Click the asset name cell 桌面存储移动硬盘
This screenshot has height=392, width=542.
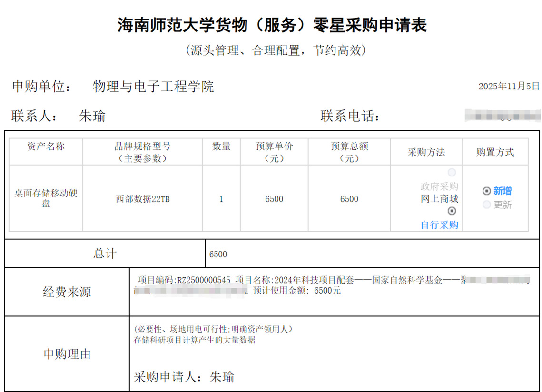click(46, 198)
